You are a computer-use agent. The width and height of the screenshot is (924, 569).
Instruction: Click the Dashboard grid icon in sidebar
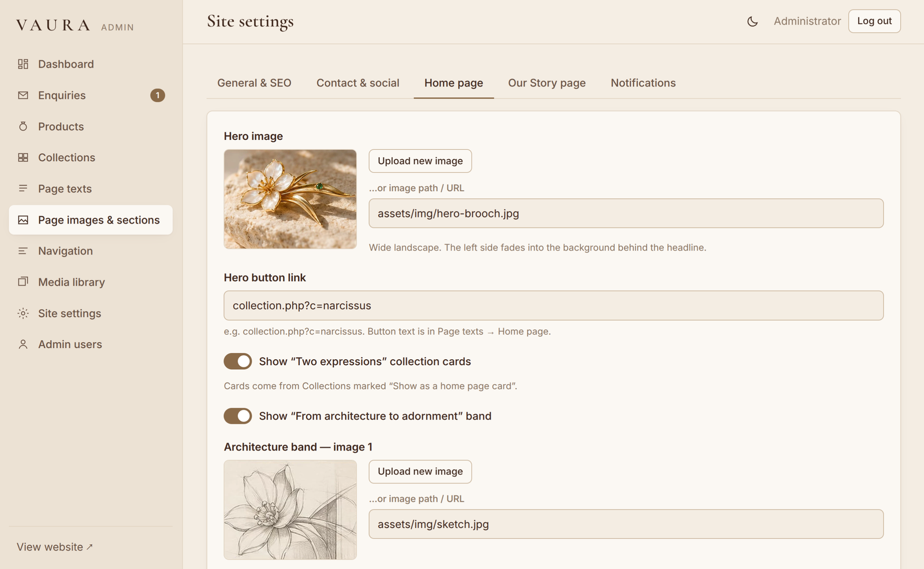(23, 64)
